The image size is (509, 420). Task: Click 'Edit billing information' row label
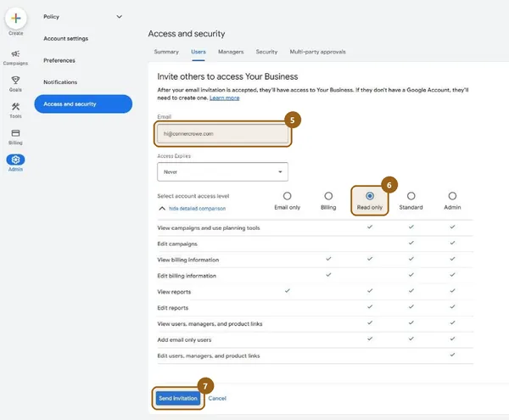point(187,276)
